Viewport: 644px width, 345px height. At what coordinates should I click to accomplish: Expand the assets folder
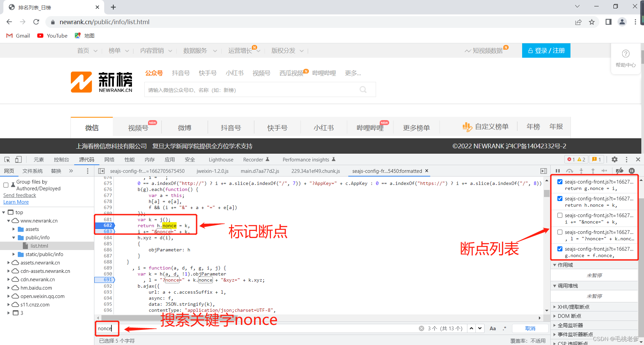coord(13,229)
